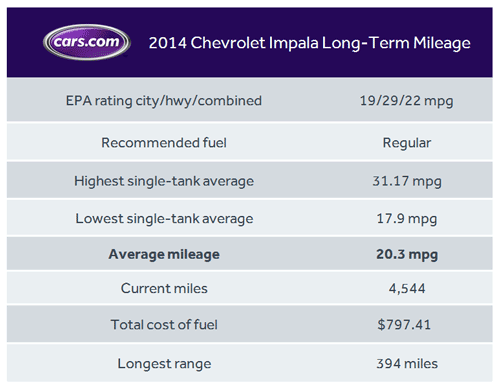Click the 19/29/22 mpg value

tap(407, 101)
